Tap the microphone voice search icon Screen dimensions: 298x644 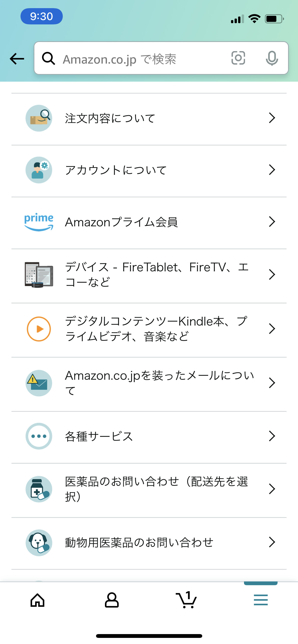click(x=272, y=58)
